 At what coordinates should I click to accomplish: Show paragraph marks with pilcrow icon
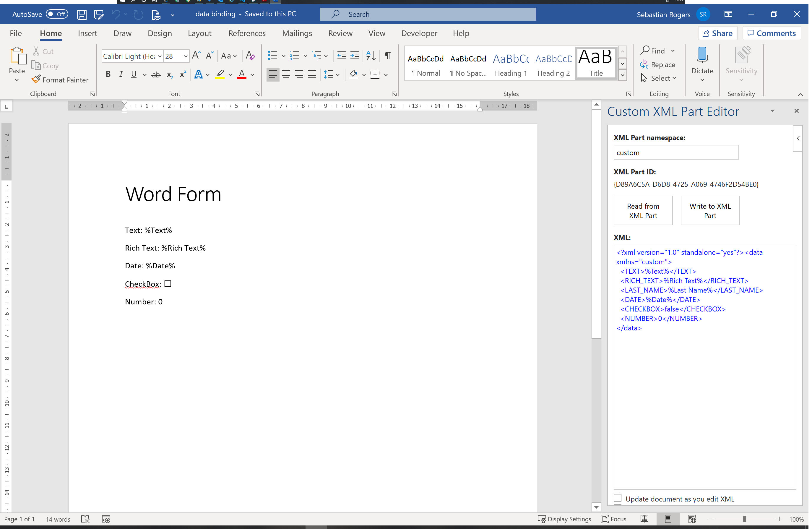pos(388,55)
